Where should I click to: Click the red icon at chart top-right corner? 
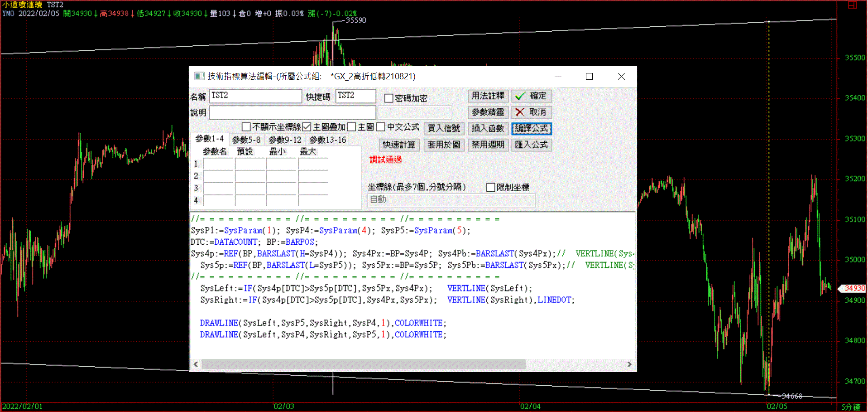pyautogui.click(x=852, y=5)
